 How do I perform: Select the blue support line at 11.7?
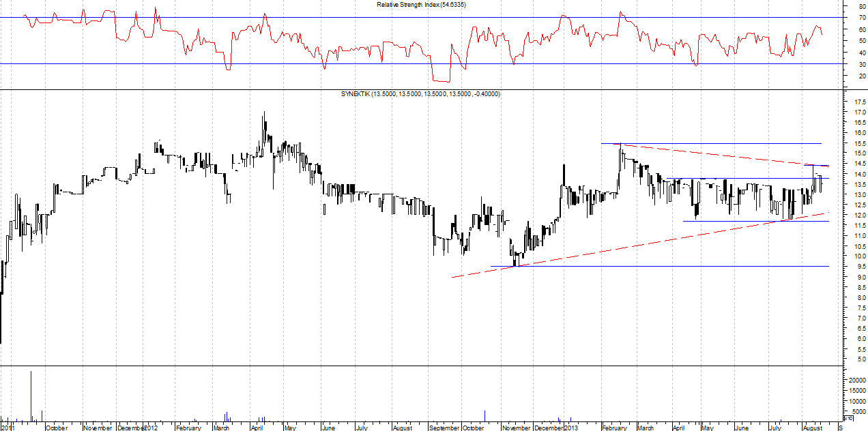coord(751,221)
